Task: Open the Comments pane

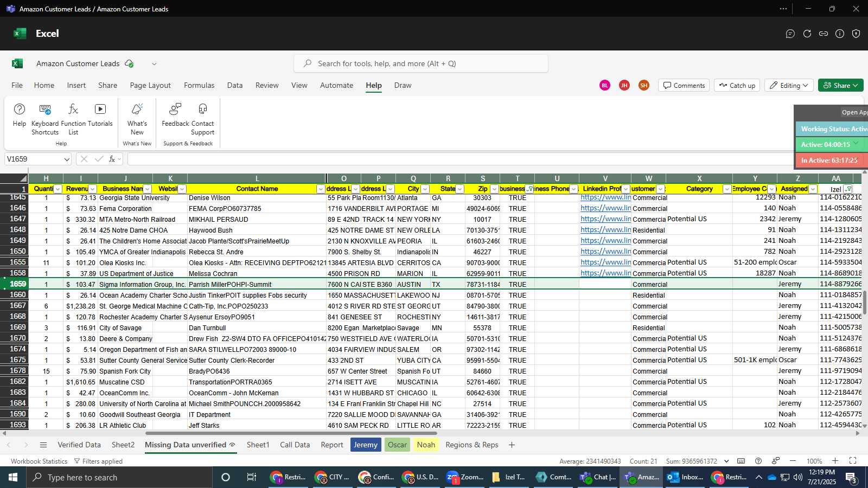Action: point(684,85)
